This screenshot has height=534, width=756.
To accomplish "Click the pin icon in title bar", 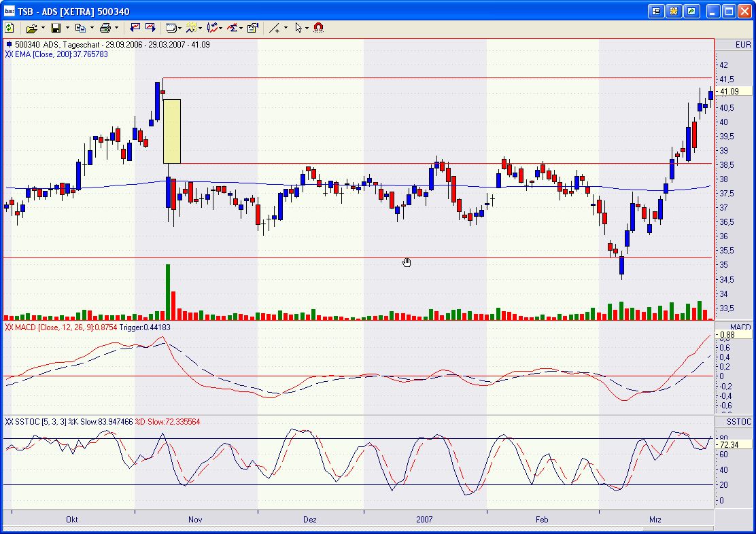I will 657,11.
